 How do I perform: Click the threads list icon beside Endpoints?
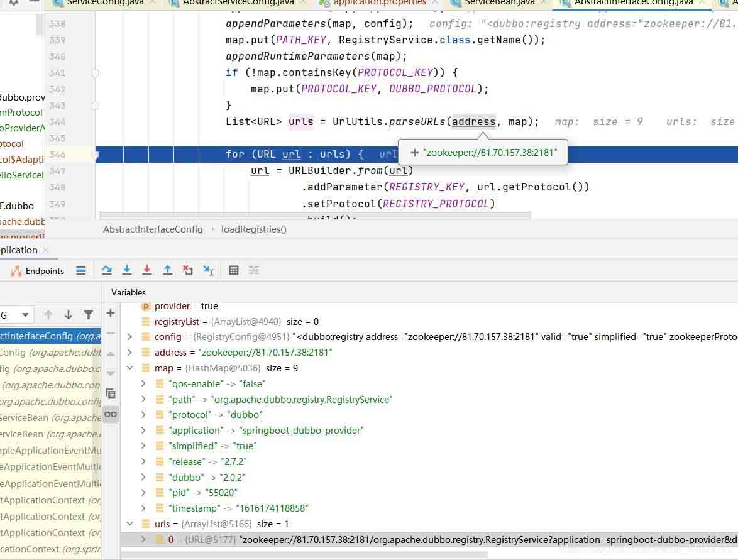click(x=81, y=271)
